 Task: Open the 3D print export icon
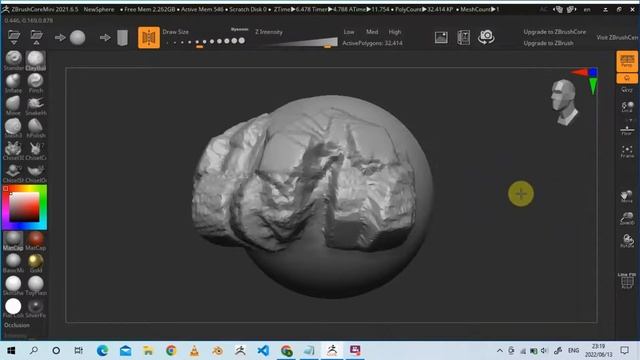[464, 38]
